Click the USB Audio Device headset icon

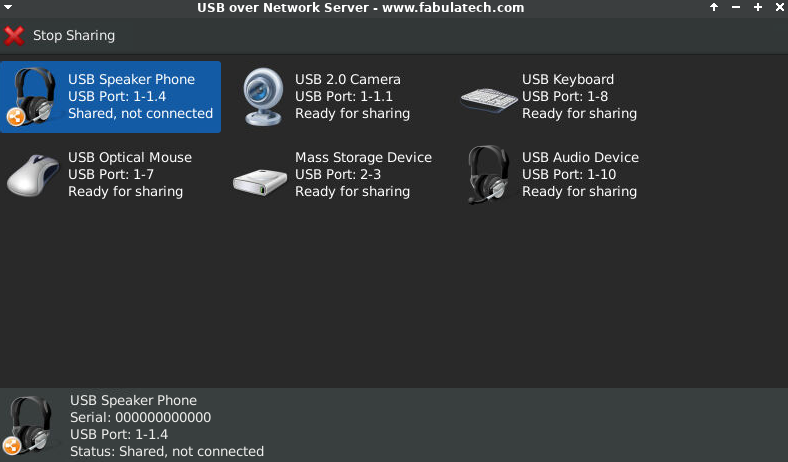tap(488, 175)
